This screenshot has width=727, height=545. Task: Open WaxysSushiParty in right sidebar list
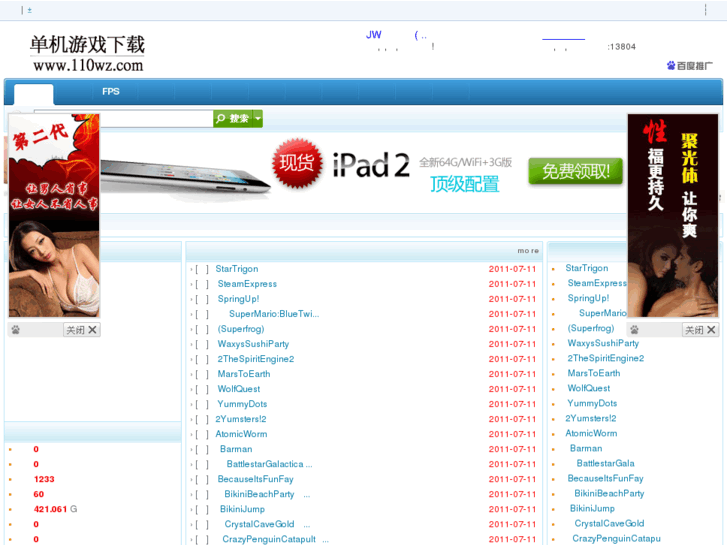point(603,343)
